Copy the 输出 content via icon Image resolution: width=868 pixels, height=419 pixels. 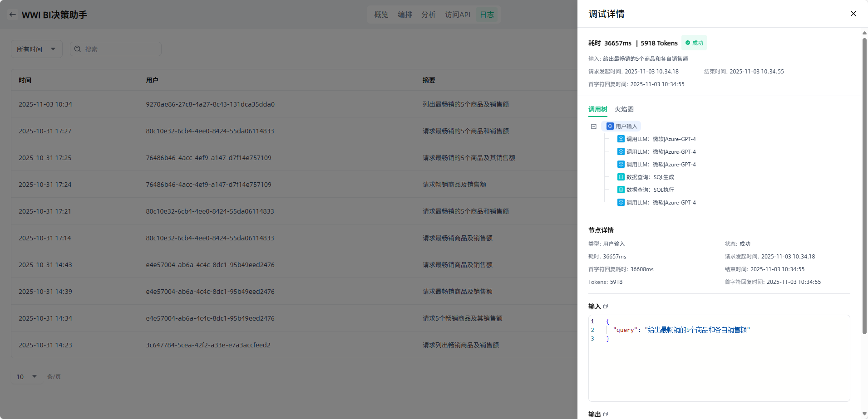pos(606,414)
